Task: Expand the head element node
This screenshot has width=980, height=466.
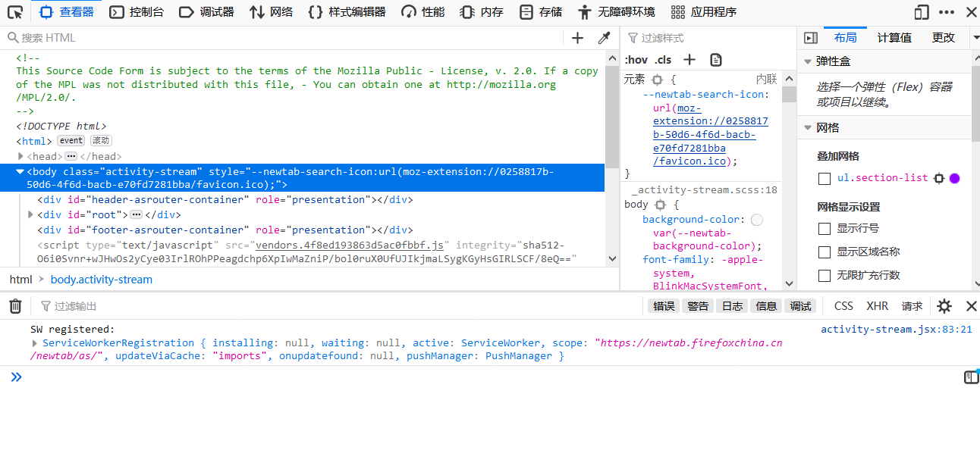Action: (x=20, y=156)
